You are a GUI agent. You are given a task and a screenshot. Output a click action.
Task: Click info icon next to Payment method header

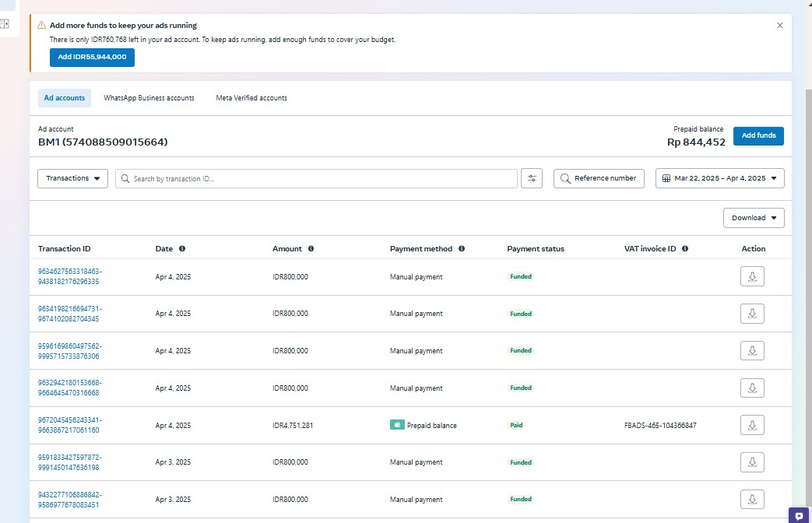coord(462,249)
